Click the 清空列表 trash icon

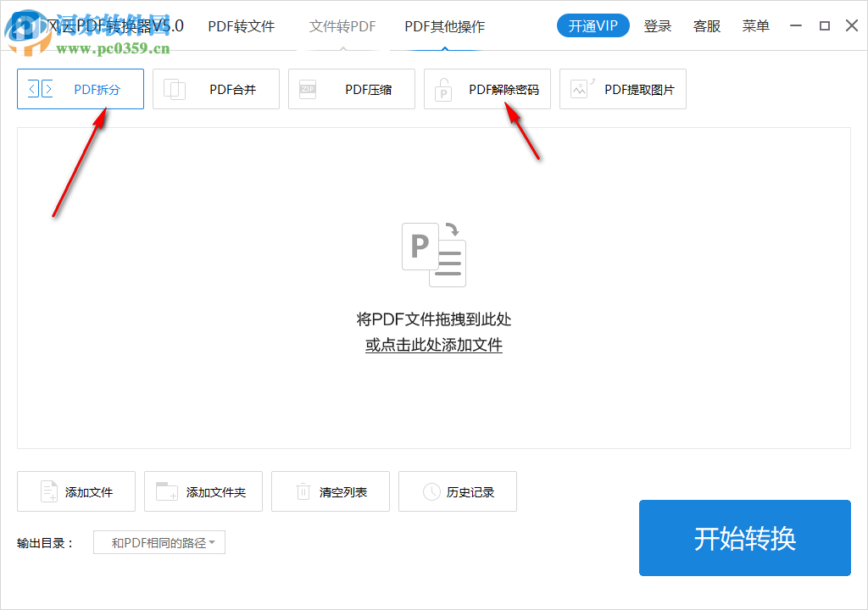[x=303, y=491]
